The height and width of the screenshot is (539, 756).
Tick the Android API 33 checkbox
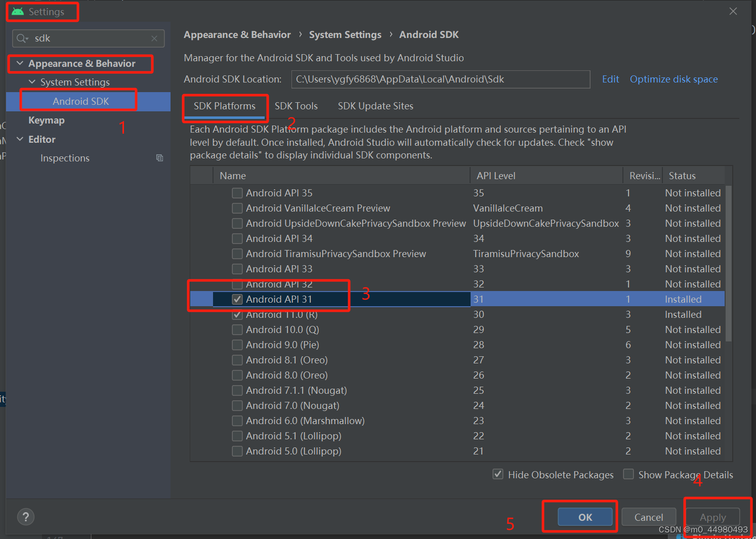(x=237, y=269)
